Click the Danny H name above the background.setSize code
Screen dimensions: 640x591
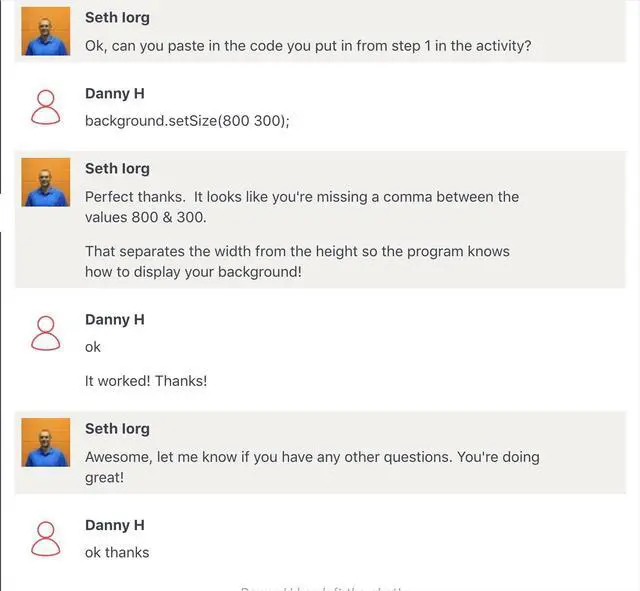pos(115,93)
